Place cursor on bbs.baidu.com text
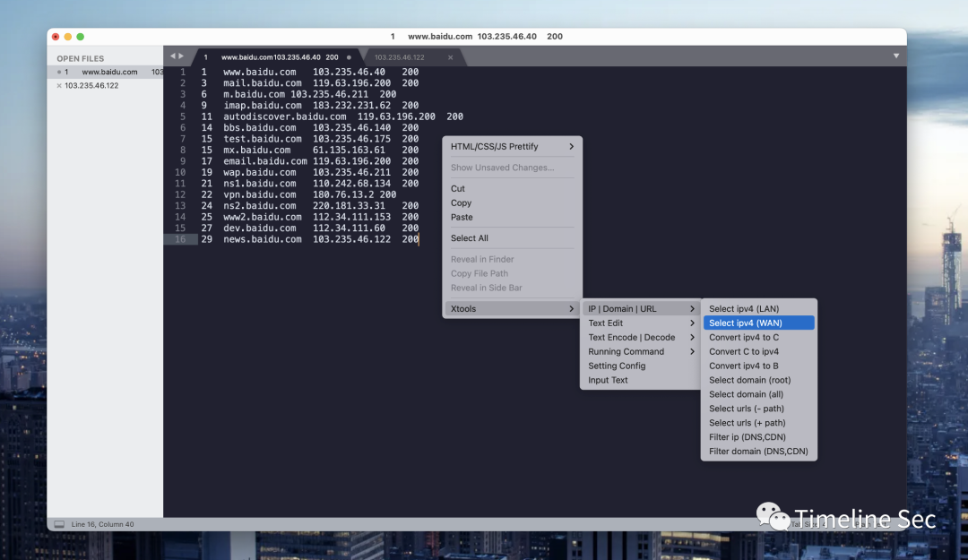The image size is (968, 560). pos(260,128)
